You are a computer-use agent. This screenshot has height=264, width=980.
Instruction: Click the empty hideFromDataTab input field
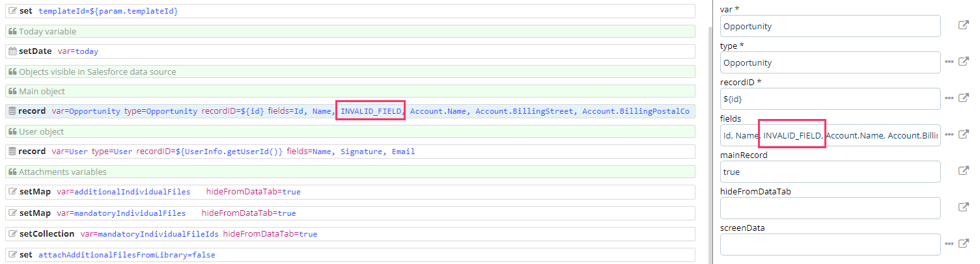pos(830,208)
